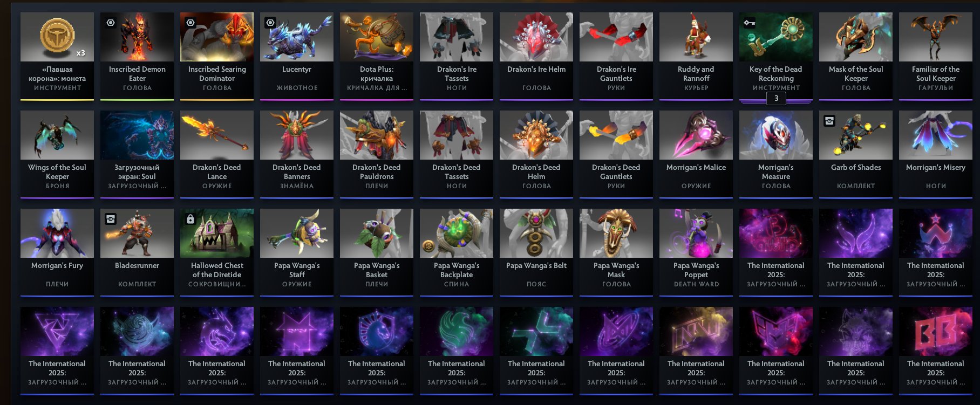The image size is (980, 405).
Task: Click the bundle icon on Garb of Shades
Action: (829, 121)
